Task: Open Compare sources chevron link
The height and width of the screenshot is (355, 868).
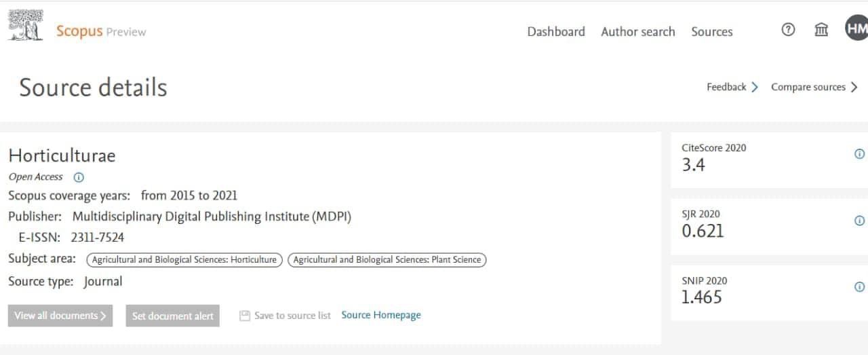Action: point(814,87)
